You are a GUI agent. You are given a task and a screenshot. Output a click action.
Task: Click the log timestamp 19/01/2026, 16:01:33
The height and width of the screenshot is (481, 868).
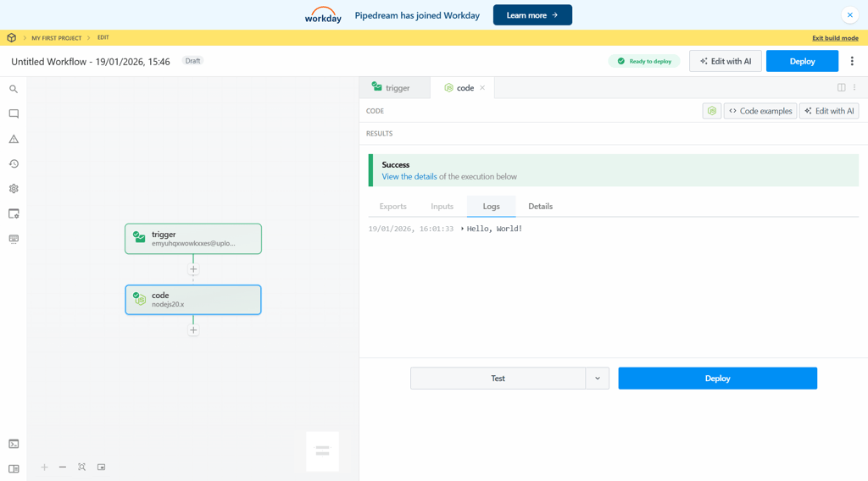411,229
